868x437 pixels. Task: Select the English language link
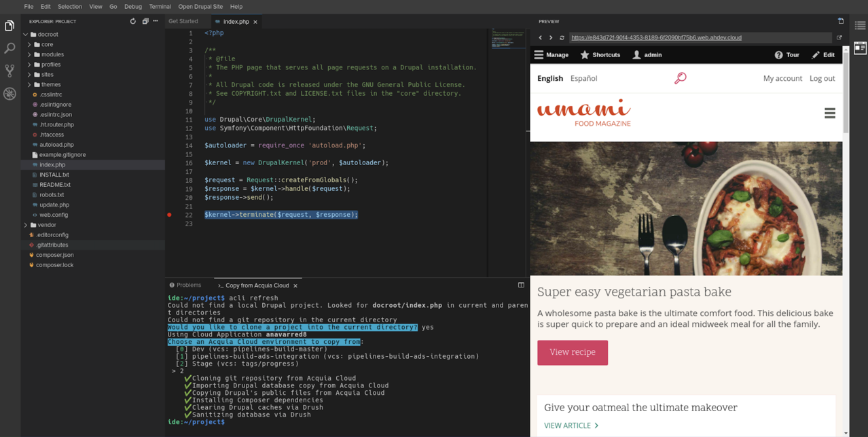[550, 78]
